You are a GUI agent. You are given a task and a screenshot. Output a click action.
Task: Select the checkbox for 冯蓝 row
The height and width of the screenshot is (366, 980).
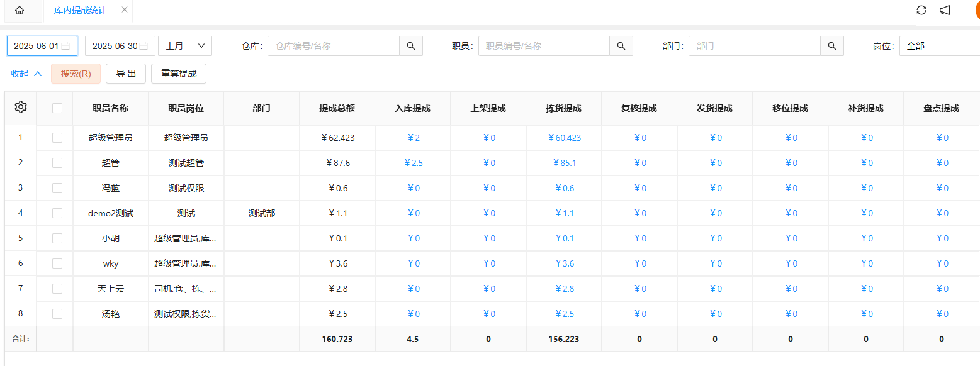coord(57,188)
